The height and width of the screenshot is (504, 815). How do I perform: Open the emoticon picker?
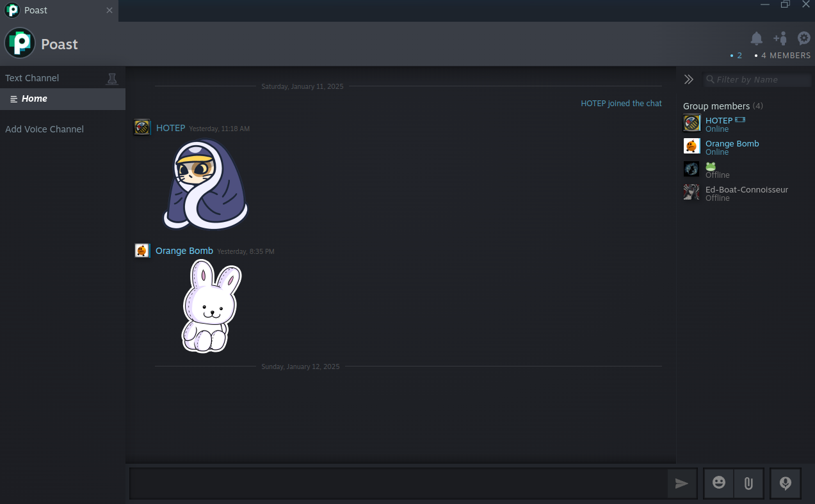pos(719,483)
